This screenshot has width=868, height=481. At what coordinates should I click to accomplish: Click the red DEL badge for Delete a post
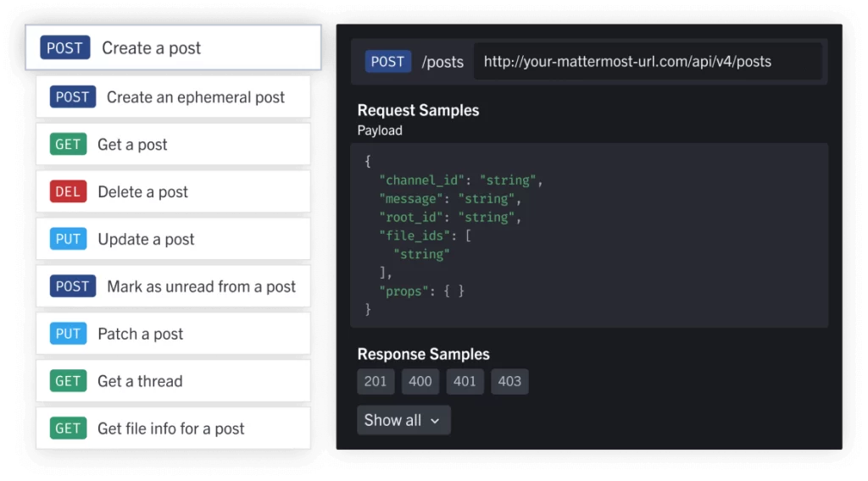pos(68,191)
